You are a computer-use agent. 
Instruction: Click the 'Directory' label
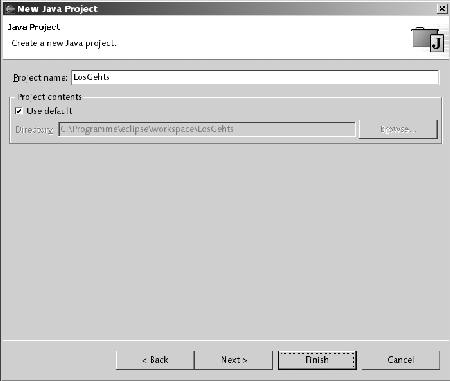click(x=34, y=130)
